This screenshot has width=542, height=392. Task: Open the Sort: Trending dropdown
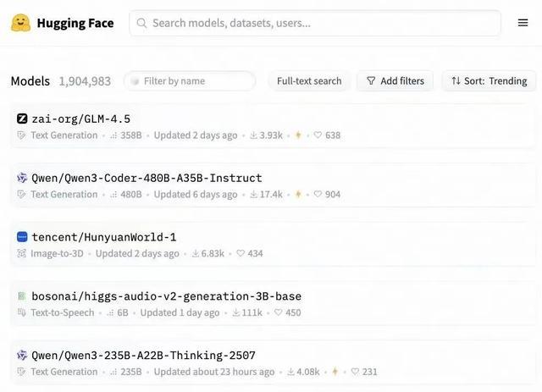click(x=489, y=81)
